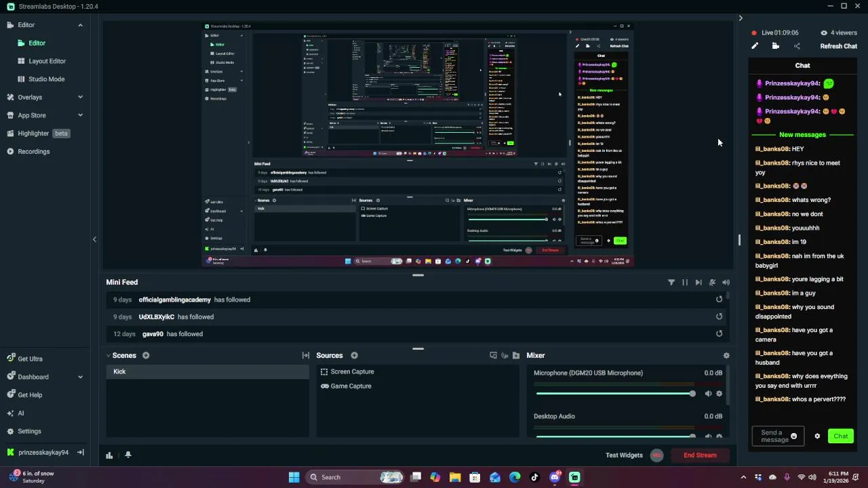The height and width of the screenshot is (488, 868).
Task: Collapse the left sidebar with the arrow
Action: pos(94,239)
